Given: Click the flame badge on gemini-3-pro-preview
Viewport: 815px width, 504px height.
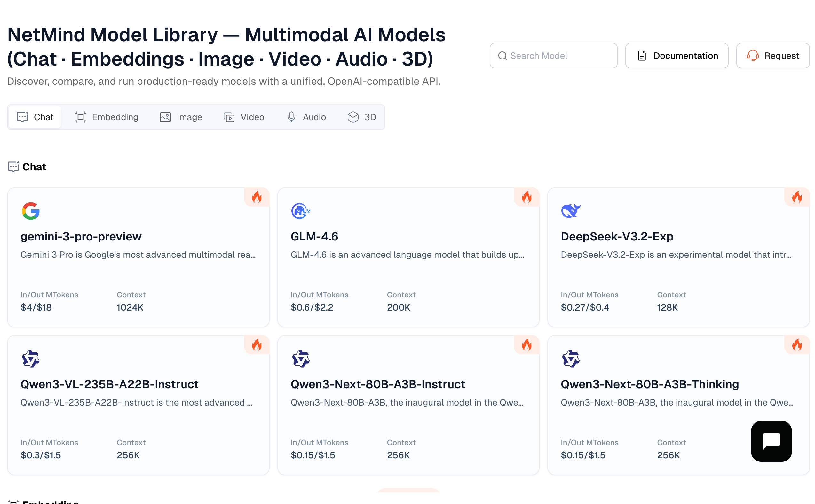Looking at the screenshot, I should [x=257, y=197].
